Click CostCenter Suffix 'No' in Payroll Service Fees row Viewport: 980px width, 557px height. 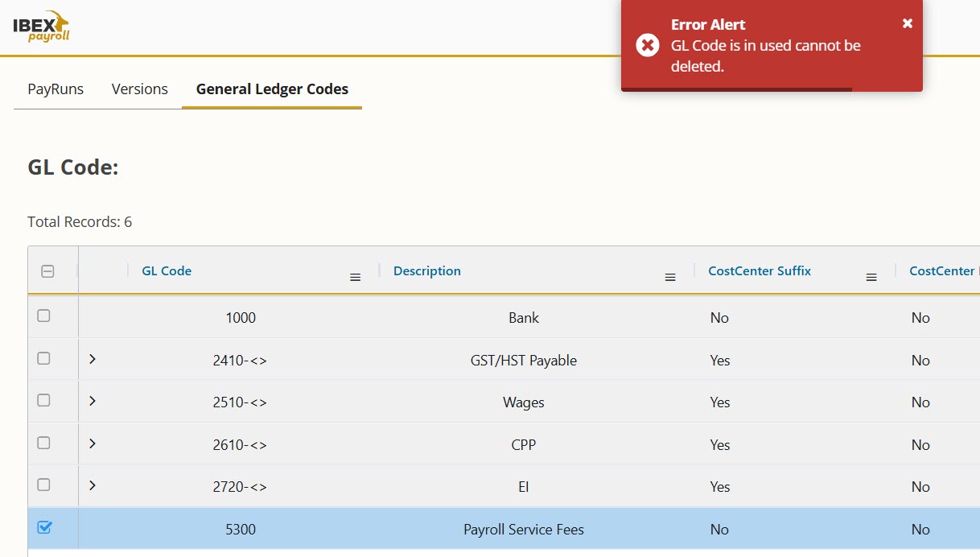(x=719, y=530)
